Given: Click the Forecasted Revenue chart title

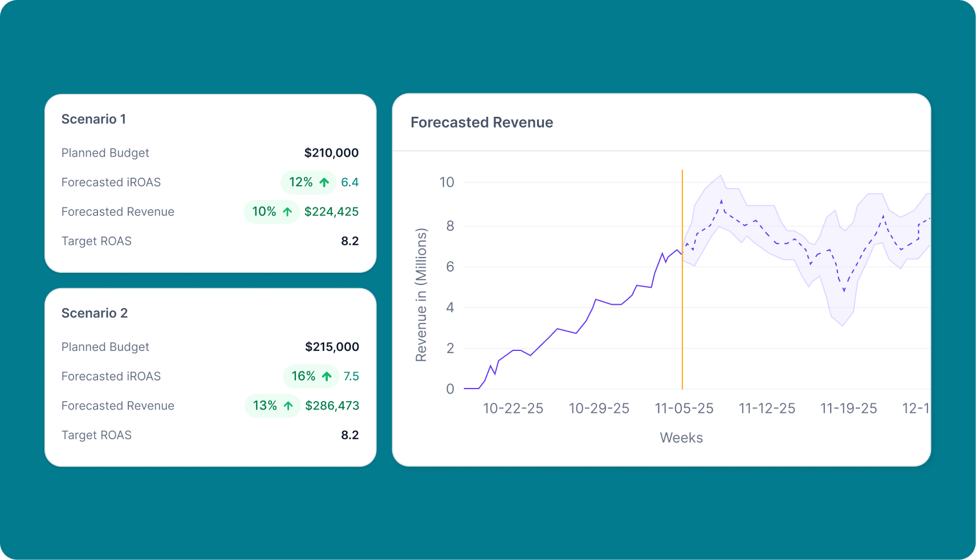Looking at the screenshot, I should [482, 122].
